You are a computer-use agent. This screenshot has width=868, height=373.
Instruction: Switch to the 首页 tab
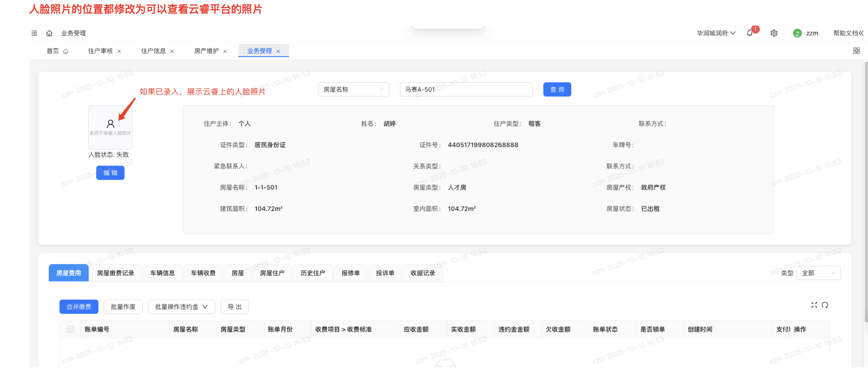pos(57,51)
